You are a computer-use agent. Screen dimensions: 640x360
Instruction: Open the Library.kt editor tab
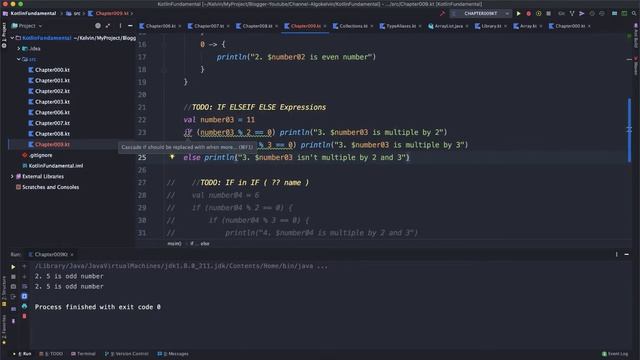pyautogui.click(x=491, y=26)
